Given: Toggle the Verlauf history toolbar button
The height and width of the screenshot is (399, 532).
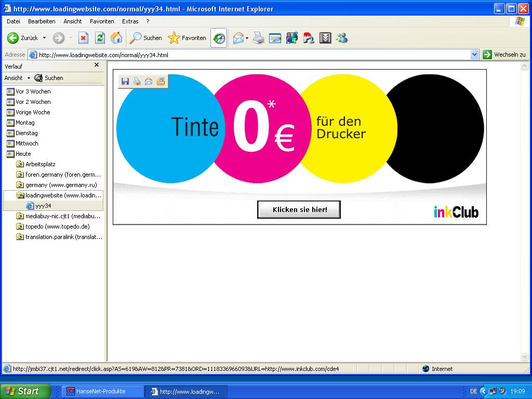Looking at the screenshot, I should tap(219, 38).
